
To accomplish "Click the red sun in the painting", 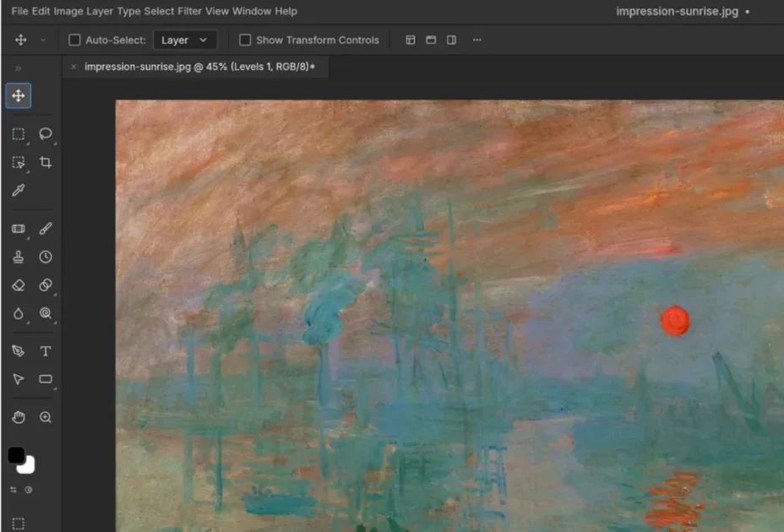I will pos(675,321).
